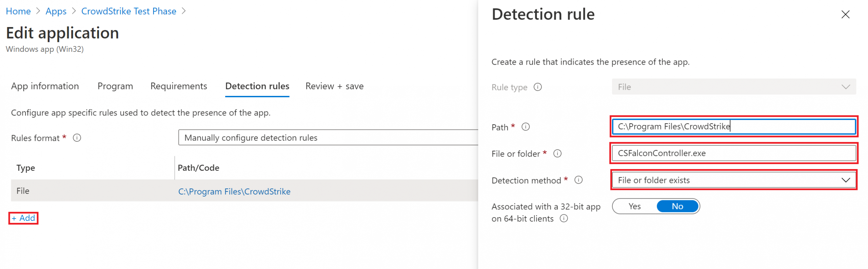Close the Detection rule panel

pyautogui.click(x=845, y=15)
